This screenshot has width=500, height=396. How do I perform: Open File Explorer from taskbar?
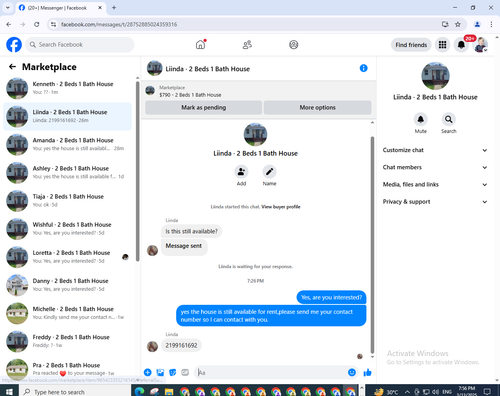[x=169, y=392]
